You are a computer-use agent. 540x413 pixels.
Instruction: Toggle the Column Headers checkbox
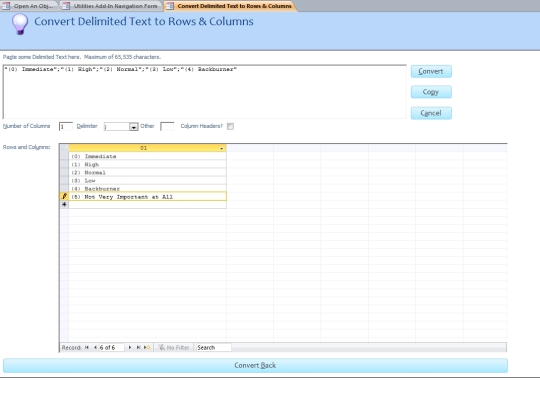click(230, 126)
